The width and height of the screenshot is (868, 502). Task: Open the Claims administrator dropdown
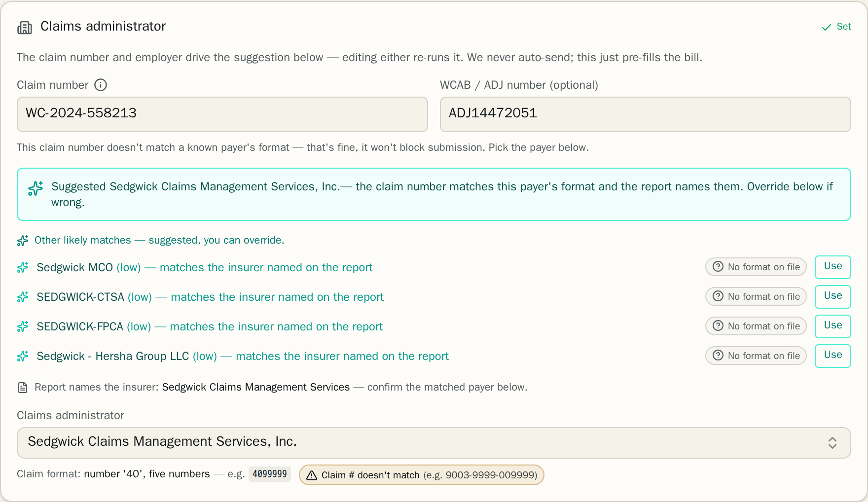coord(434,443)
